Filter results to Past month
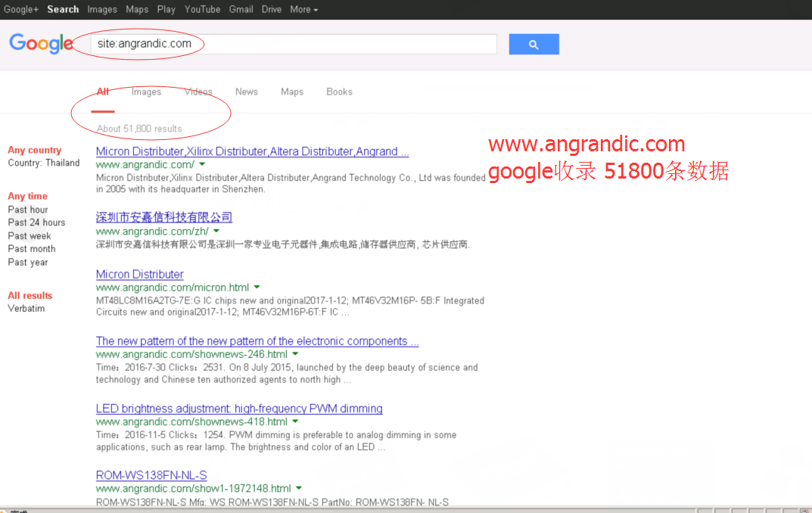 tap(32, 249)
